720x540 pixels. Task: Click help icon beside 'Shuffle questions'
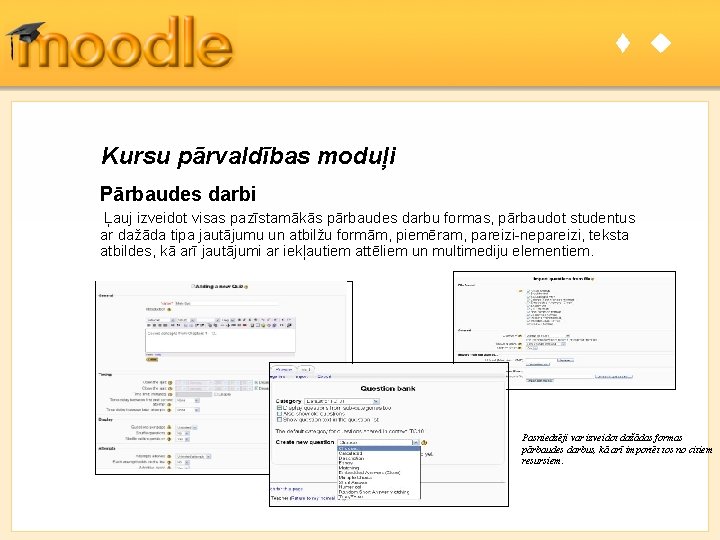(x=169, y=433)
